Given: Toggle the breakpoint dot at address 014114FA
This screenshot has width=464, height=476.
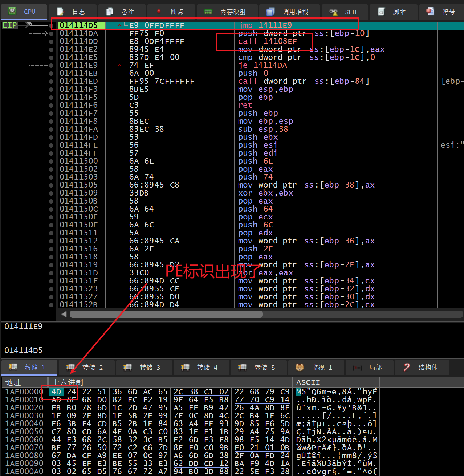Looking at the screenshot, I should pos(51,129).
